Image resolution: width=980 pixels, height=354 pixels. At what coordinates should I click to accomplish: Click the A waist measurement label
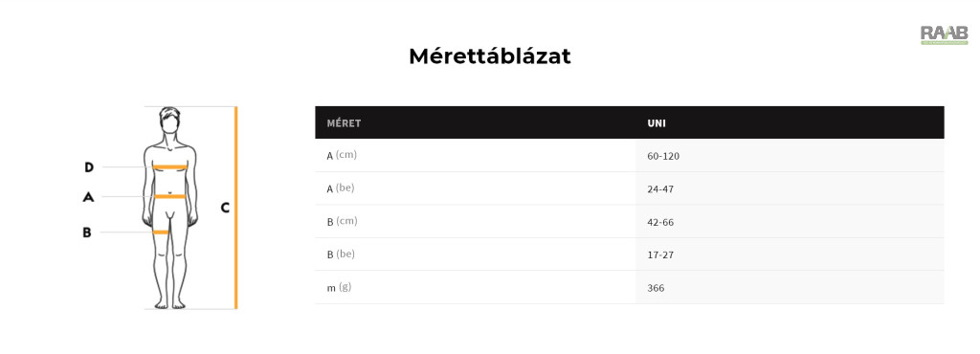[x=88, y=197]
